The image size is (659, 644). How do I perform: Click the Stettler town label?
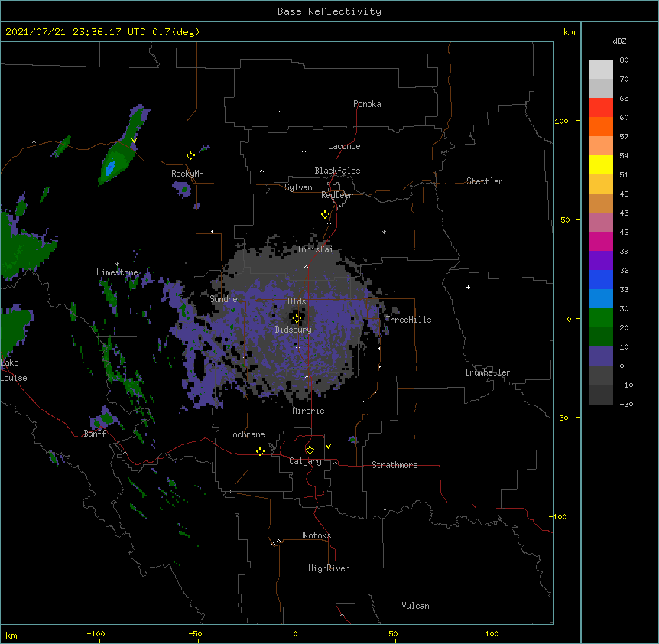pyautogui.click(x=485, y=181)
